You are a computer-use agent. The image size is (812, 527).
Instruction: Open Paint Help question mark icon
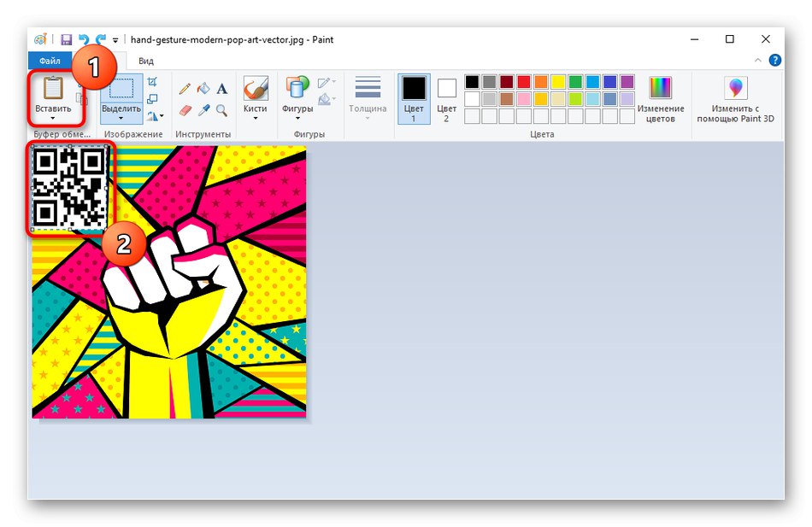[774, 61]
